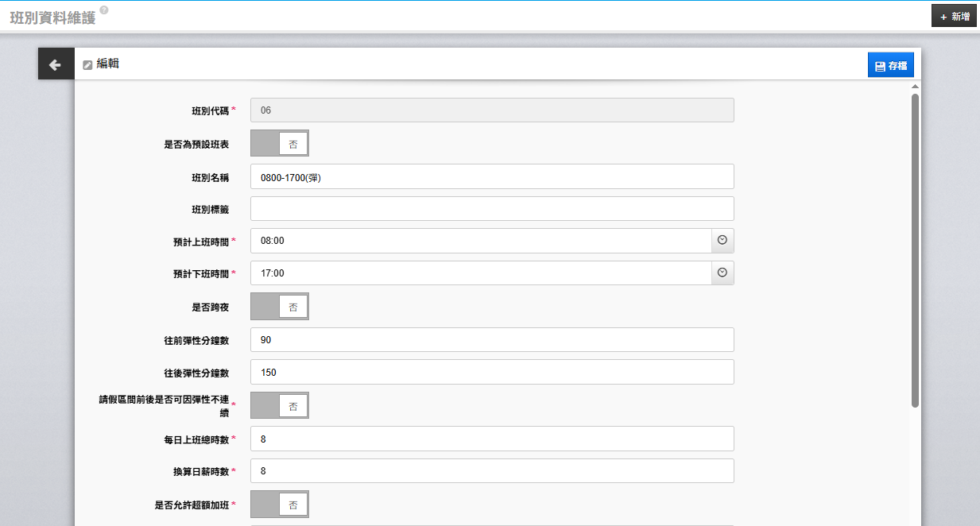The height and width of the screenshot is (526, 980).
Task: Click the edit pencil icon beside 編輯
Action: point(87,65)
